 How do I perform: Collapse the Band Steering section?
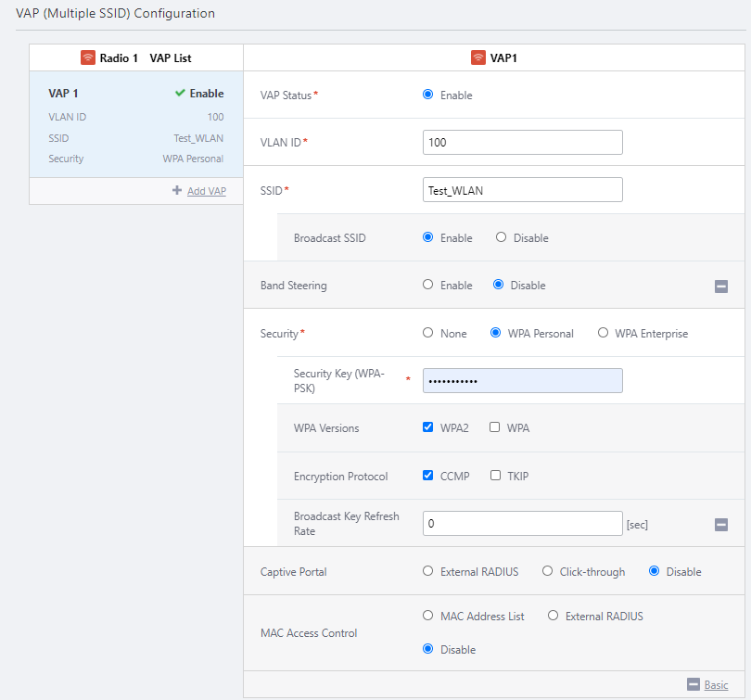721,286
